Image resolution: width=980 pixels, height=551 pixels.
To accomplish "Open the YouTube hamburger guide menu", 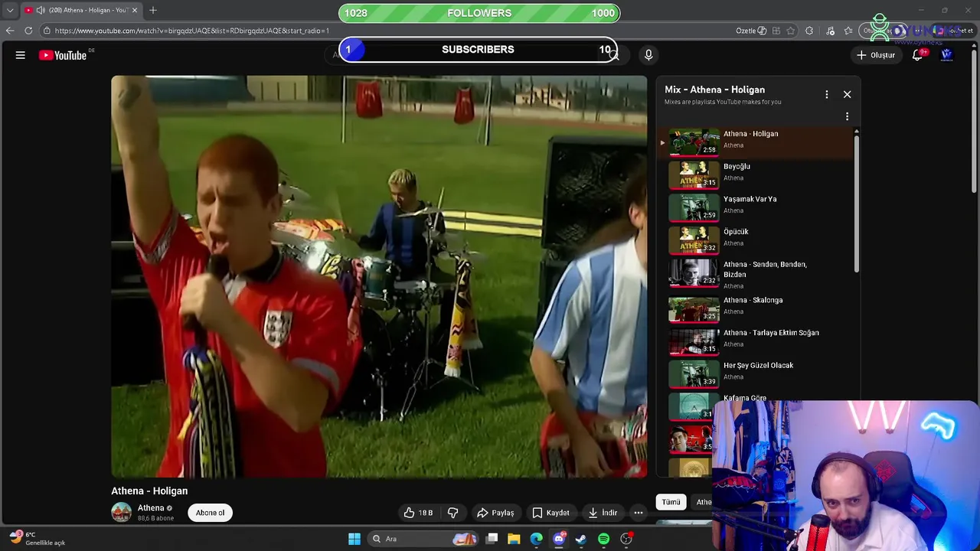I will point(21,55).
